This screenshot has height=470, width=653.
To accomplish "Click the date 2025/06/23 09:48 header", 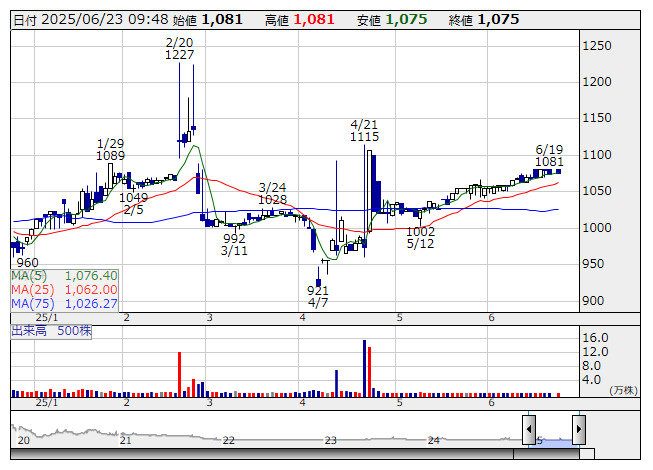I will (90, 20).
